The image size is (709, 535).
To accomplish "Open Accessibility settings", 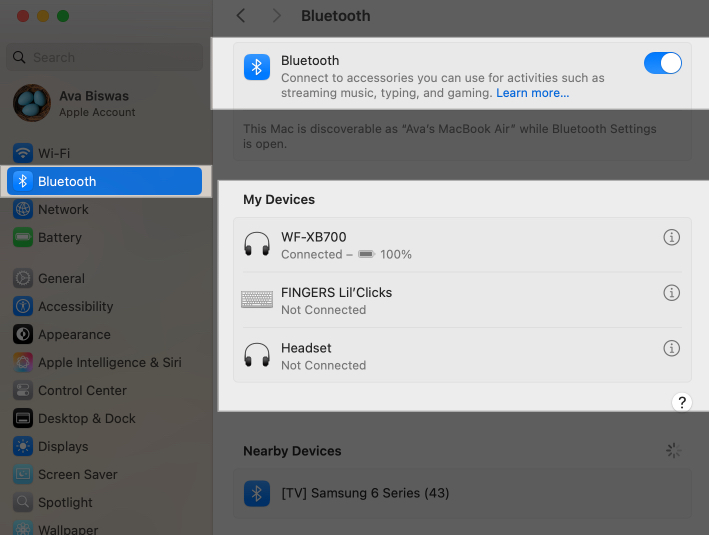I will [104, 307].
